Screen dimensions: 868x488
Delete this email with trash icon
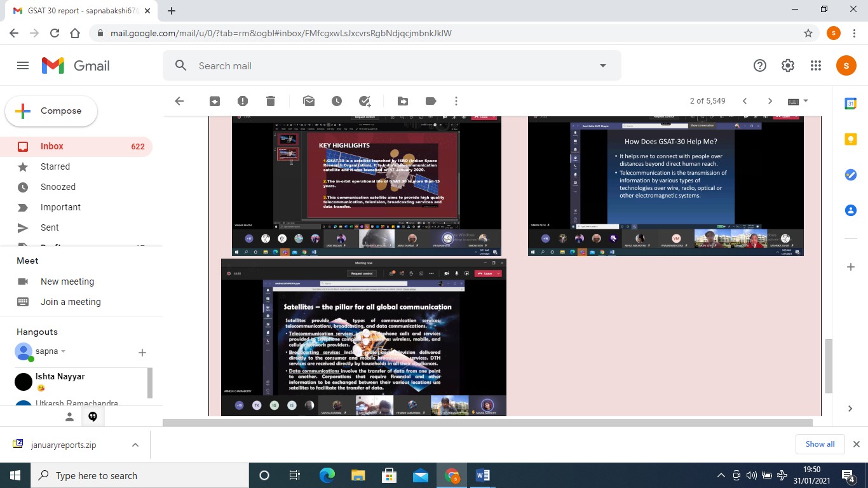coord(271,101)
